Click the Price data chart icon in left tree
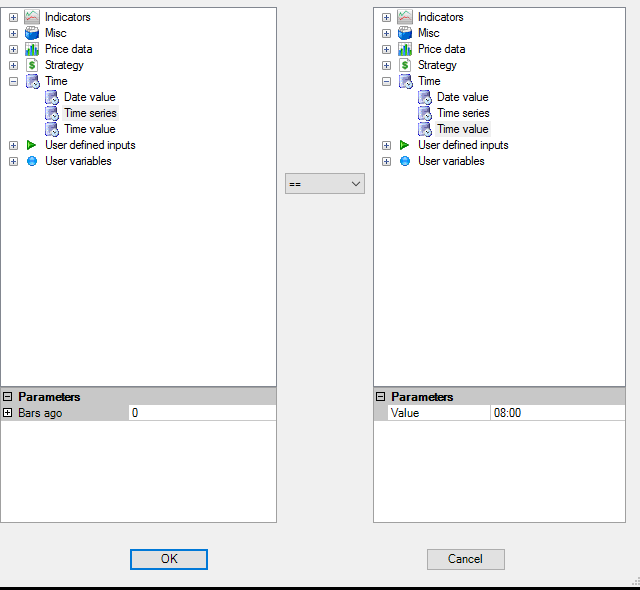Image resolution: width=640 pixels, height=590 pixels. point(32,49)
